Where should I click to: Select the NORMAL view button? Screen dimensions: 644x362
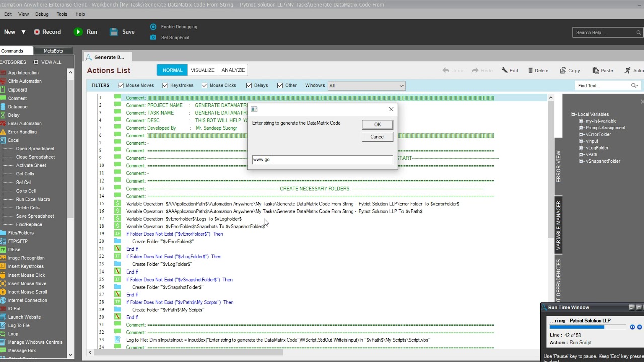(x=172, y=70)
